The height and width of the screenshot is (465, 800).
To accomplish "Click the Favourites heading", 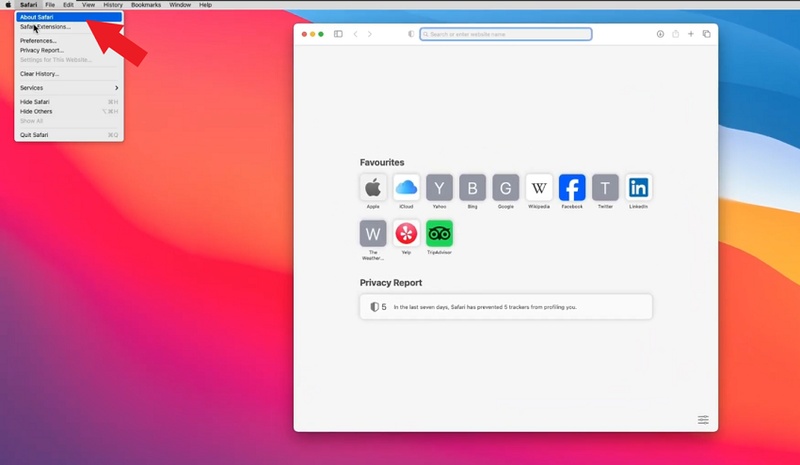I will click(x=382, y=162).
